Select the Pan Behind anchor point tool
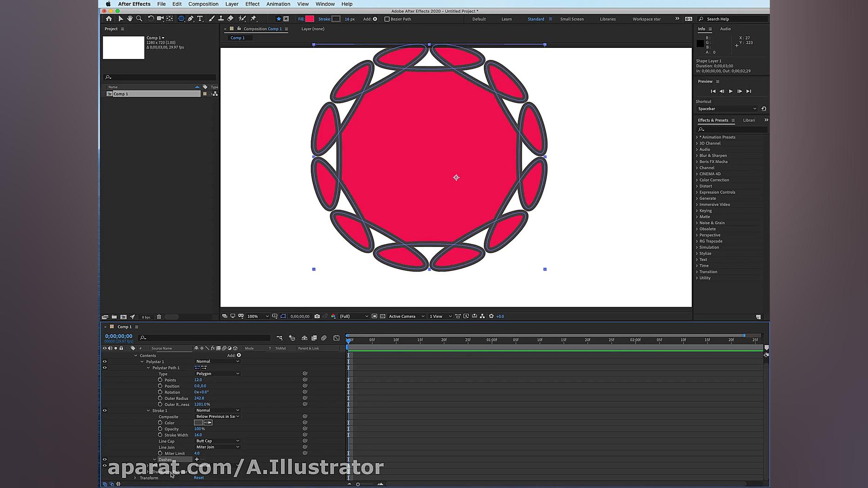 tap(170, 19)
